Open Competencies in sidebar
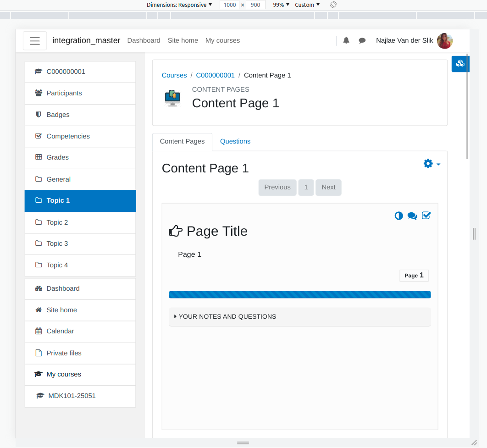This screenshot has height=448, width=487. click(x=80, y=136)
